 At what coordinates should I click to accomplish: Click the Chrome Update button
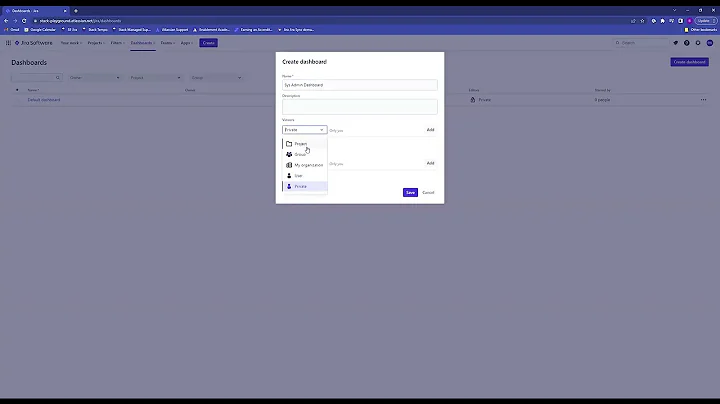[706, 21]
